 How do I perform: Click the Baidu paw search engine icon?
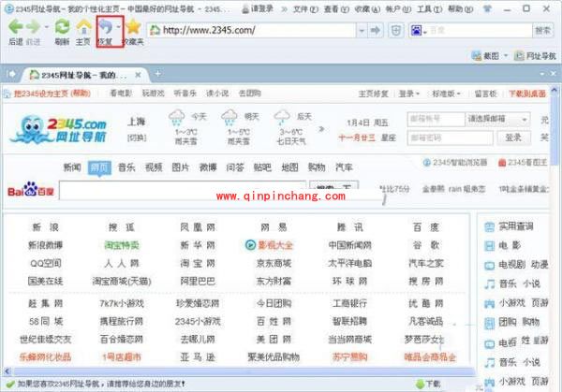416,31
